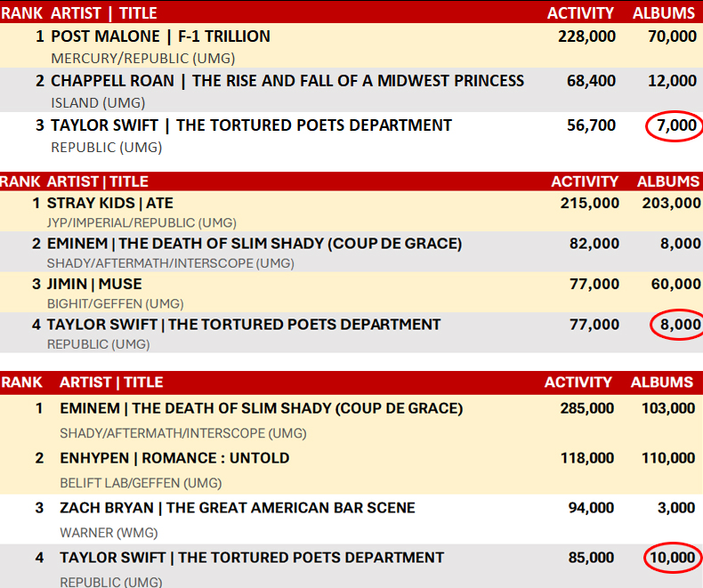Click Stray Kids' 203,000 albums value

(671, 203)
